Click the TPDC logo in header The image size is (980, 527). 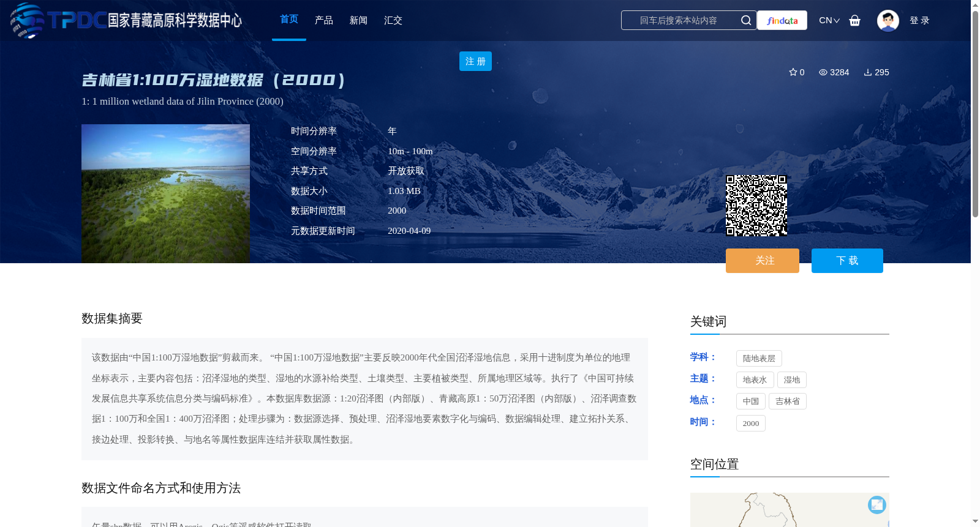tap(126, 20)
